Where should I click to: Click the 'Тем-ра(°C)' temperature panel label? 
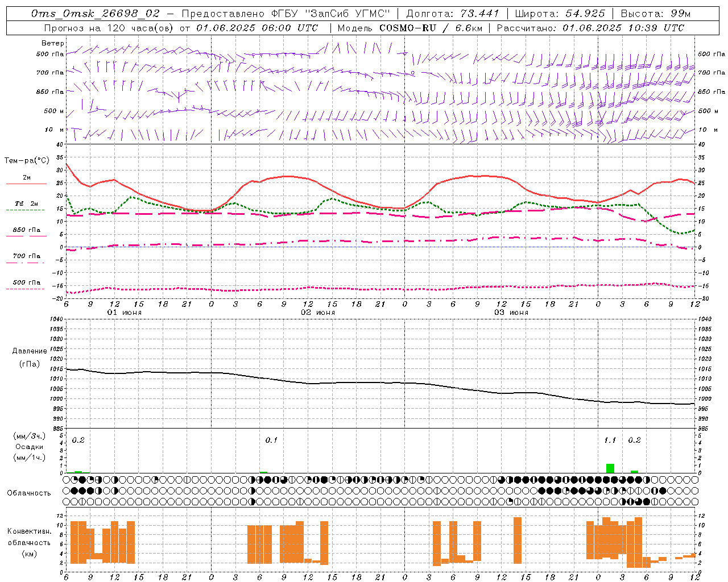point(27,161)
